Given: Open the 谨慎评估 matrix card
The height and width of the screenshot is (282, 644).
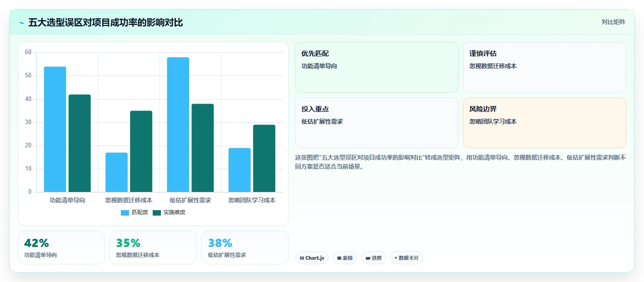Looking at the screenshot, I should coord(544,67).
